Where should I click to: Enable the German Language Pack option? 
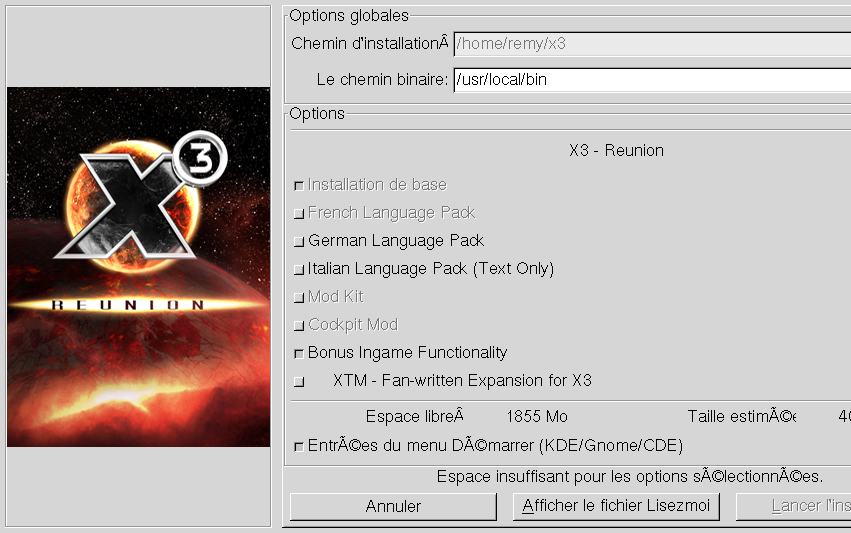[299, 242]
